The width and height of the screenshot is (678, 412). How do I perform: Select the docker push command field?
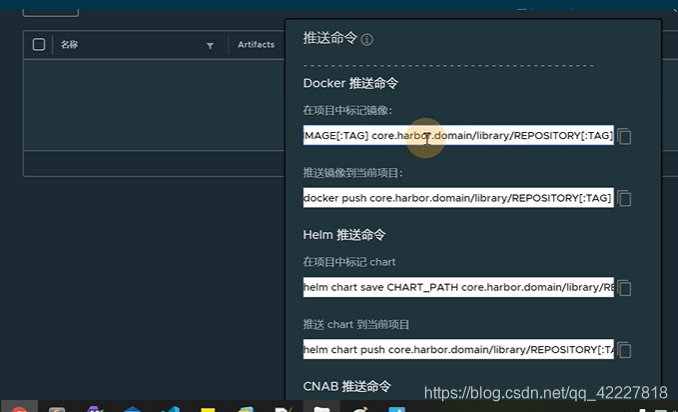click(x=458, y=198)
